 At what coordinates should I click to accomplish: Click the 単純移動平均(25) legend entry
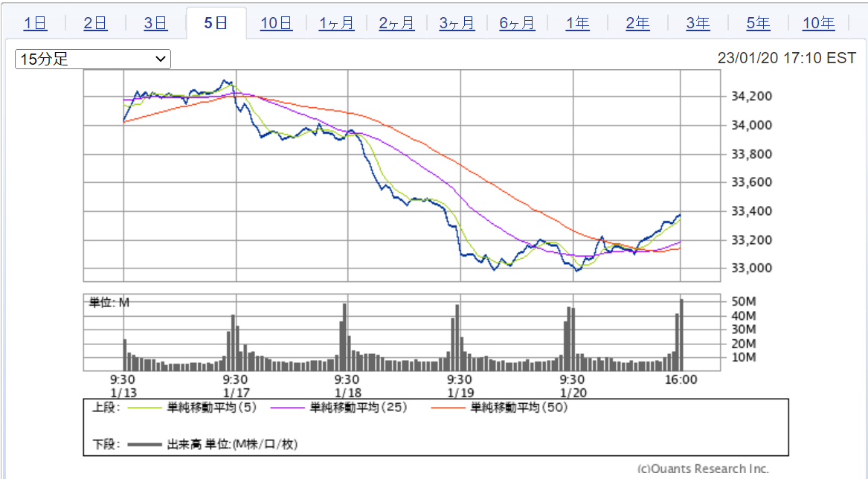tap(359, 408)
